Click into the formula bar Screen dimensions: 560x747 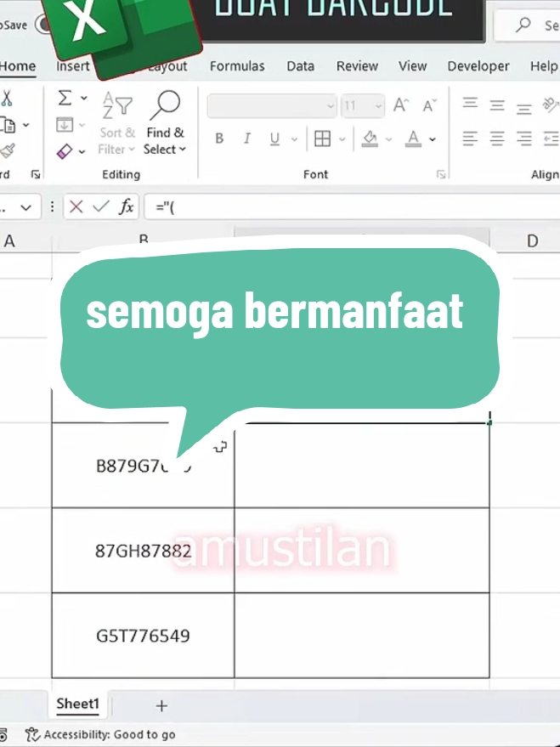[x=352, y=207]
